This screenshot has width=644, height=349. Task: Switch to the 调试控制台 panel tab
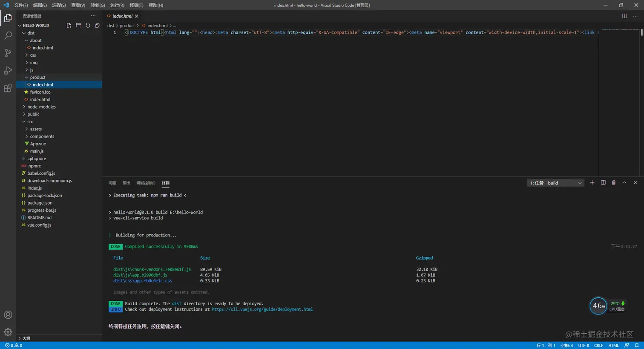coord(146,183)
